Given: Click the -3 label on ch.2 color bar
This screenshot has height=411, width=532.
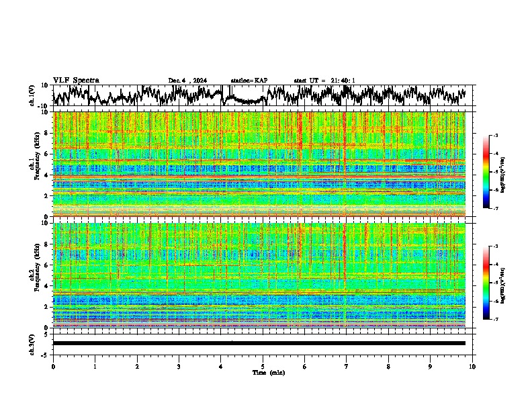Looking at the screenshot, I should tap(496, 246).
